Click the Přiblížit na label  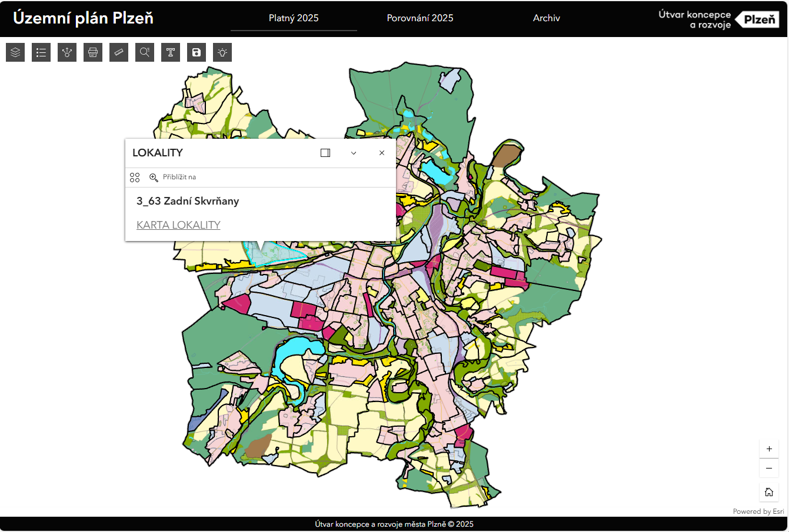(179, 177)
